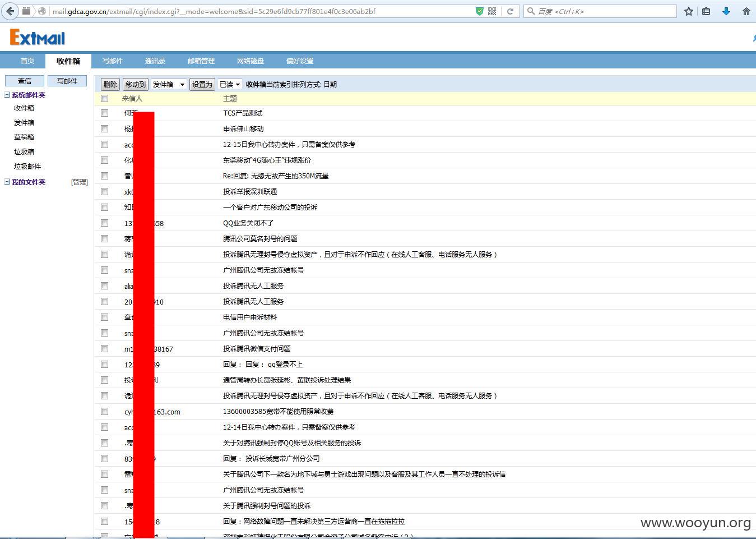
Task: Click the search magnifier icon
Action: click(531, 11)
